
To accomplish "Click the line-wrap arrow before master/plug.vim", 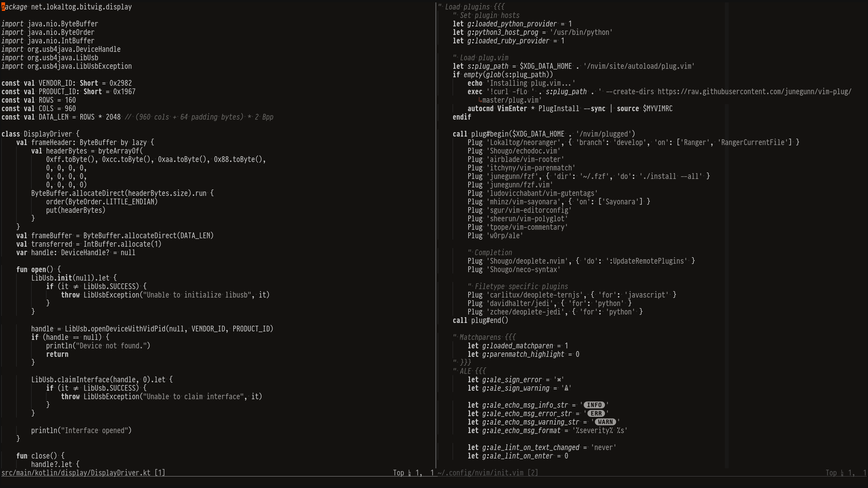I will pos(480,100).
